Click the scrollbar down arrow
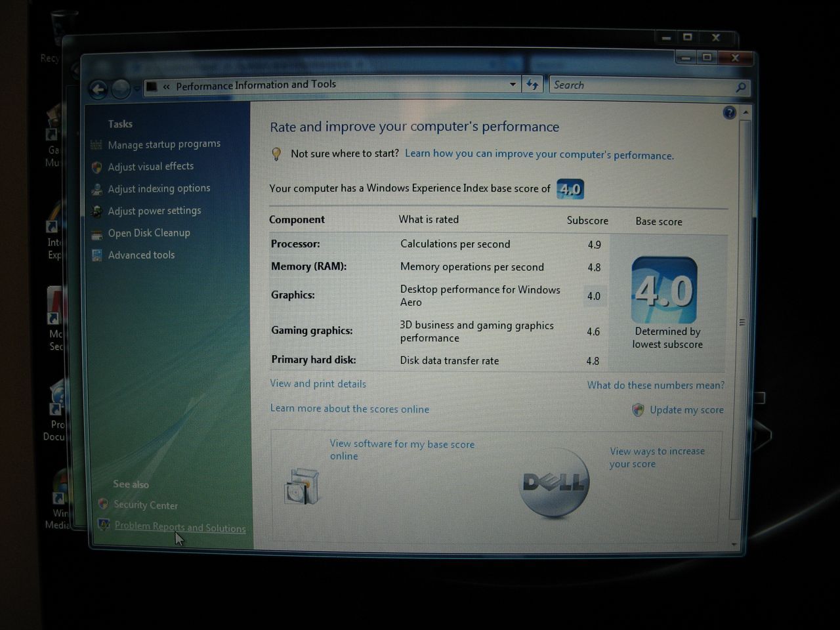The width and height of the screenshot is (840, 630). tap(734, 544)
